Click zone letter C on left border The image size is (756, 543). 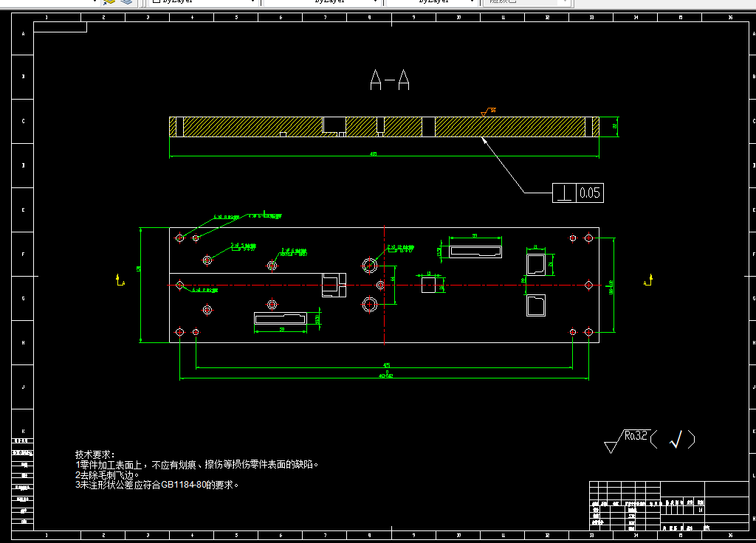23,121
